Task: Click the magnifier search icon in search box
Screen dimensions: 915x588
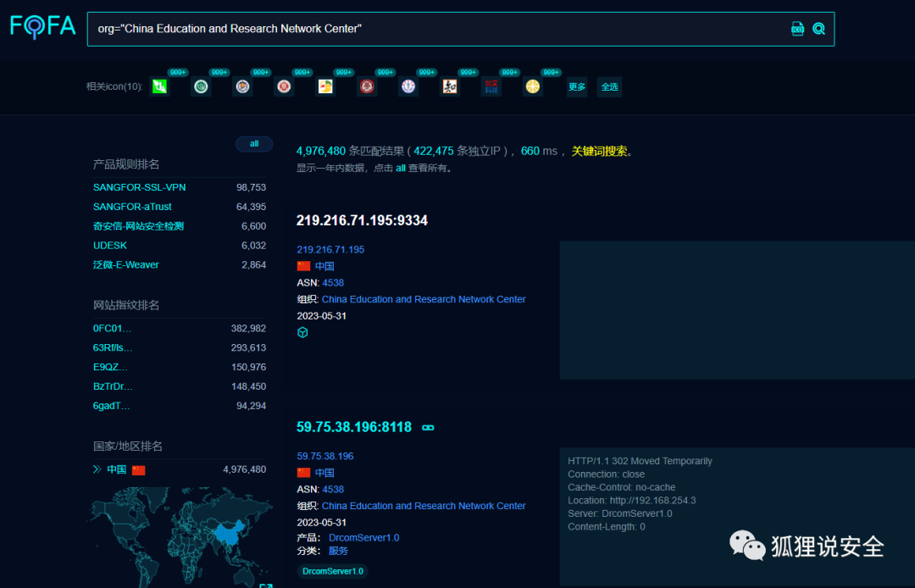Action: 818,29
